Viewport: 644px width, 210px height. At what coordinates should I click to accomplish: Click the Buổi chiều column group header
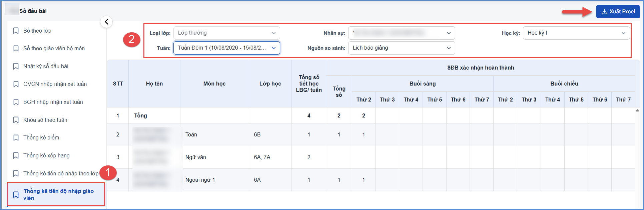pos(564,84)
